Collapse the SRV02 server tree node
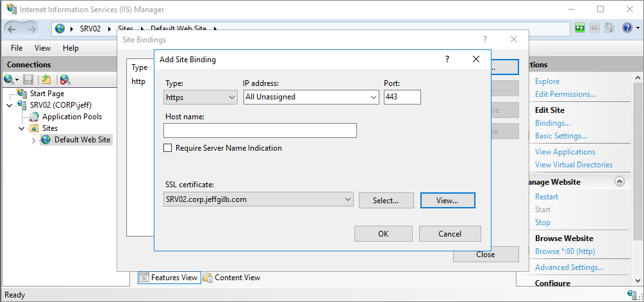 [10, 105]
